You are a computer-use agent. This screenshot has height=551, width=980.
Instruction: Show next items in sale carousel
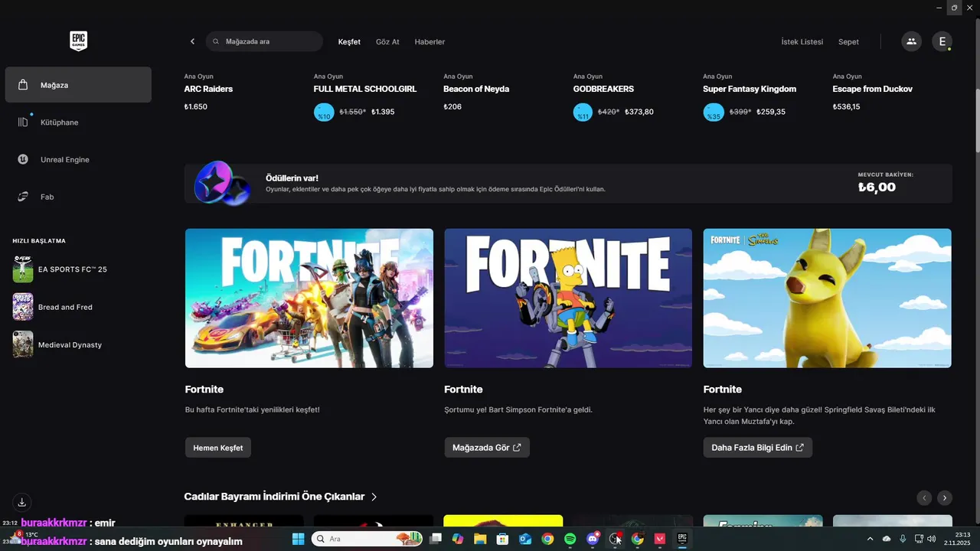945,497
